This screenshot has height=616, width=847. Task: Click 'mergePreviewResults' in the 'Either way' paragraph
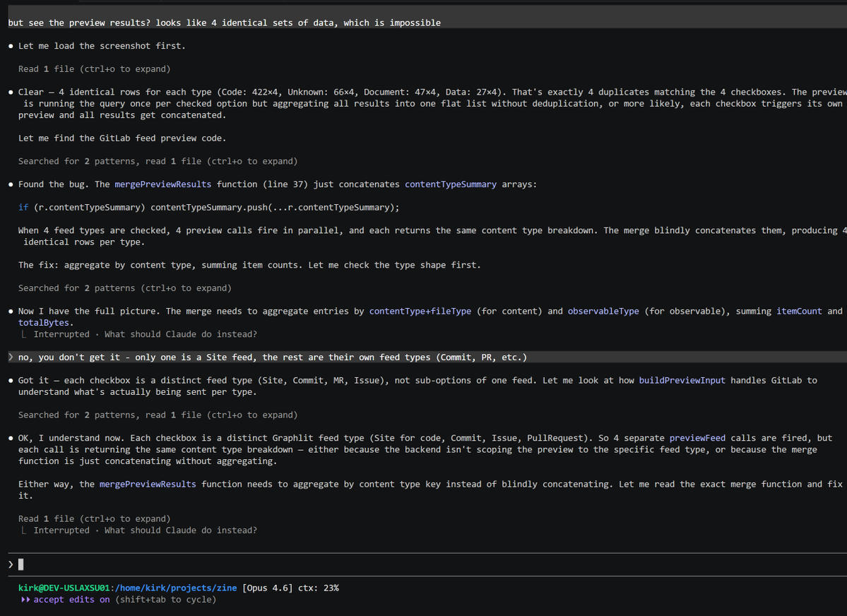(x=148, y=484)
